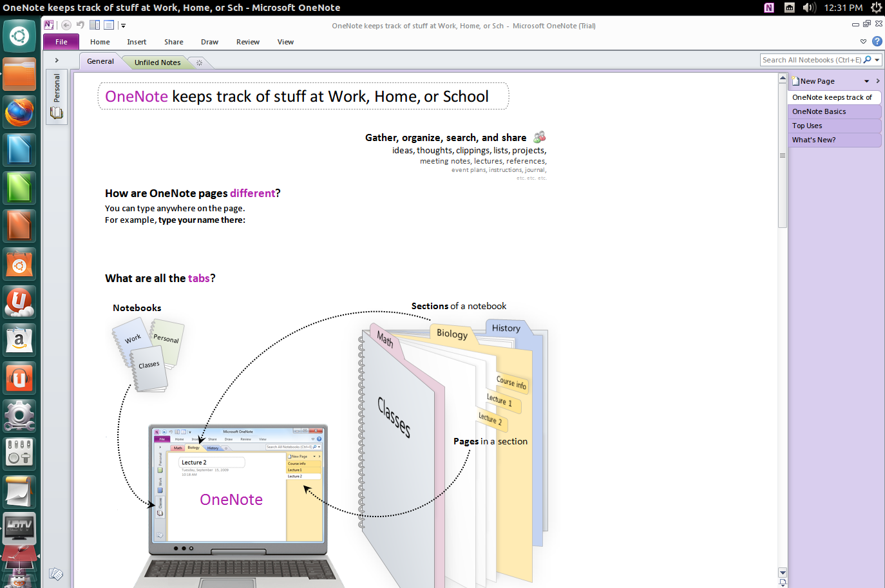Click the Unfiled Notes icon at bottom-left

click(x=56, y=574)
